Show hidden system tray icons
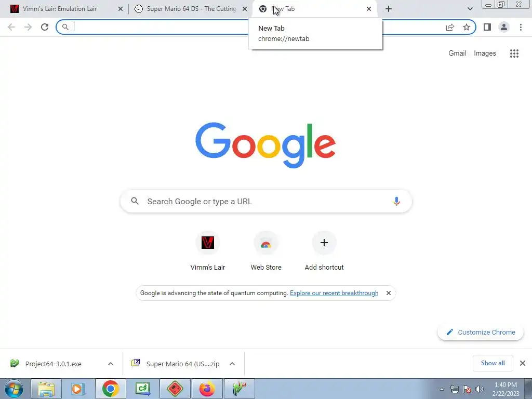Viewport: 532px width, 399px height. (x=442, y=389)
